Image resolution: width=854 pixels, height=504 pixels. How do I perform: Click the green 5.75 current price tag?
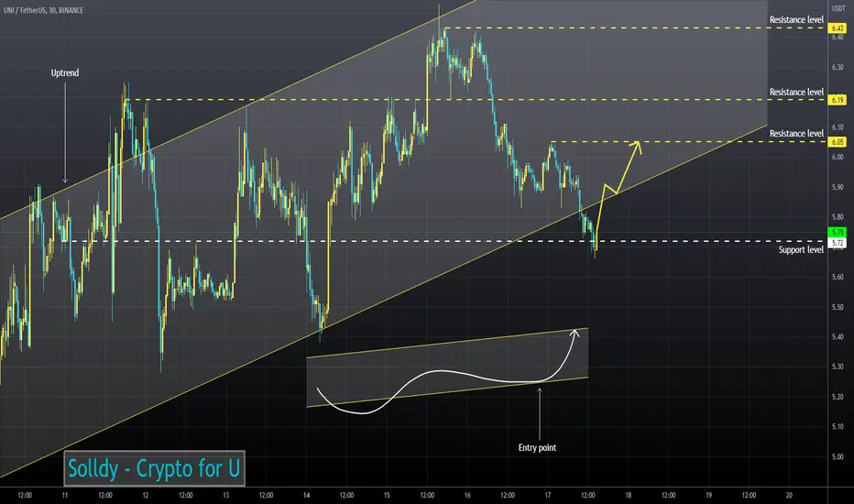(838, 232)
